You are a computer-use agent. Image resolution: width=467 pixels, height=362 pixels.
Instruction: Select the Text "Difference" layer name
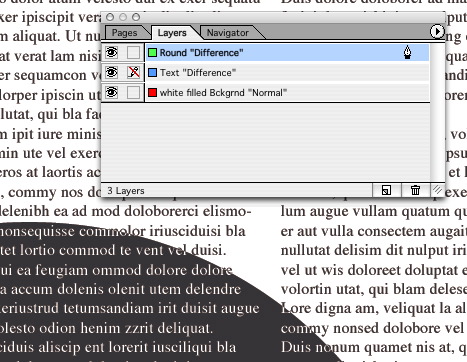198,73
